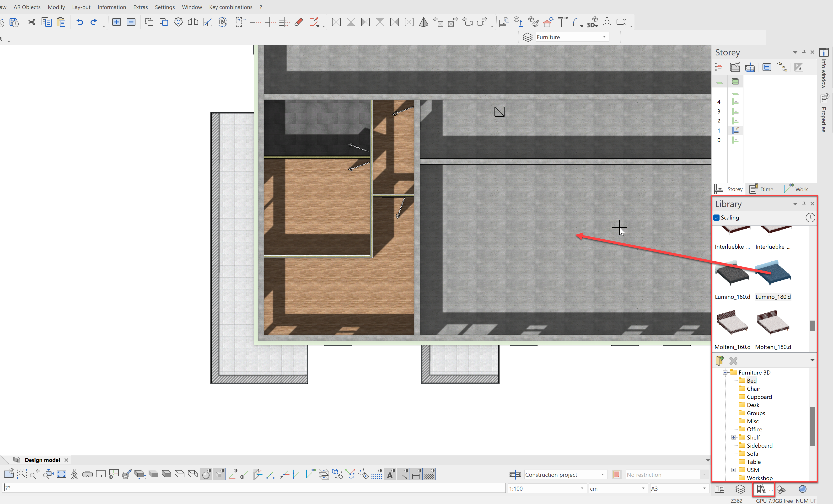Click the blue minus remove icon
The width and height of the screenshot is (833, 504).
pyautogui.click(x=131, y=22)
